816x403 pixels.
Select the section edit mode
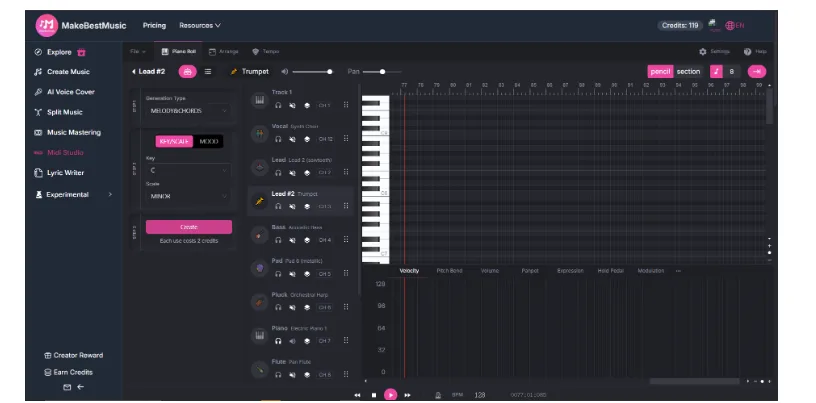point(688,71)
